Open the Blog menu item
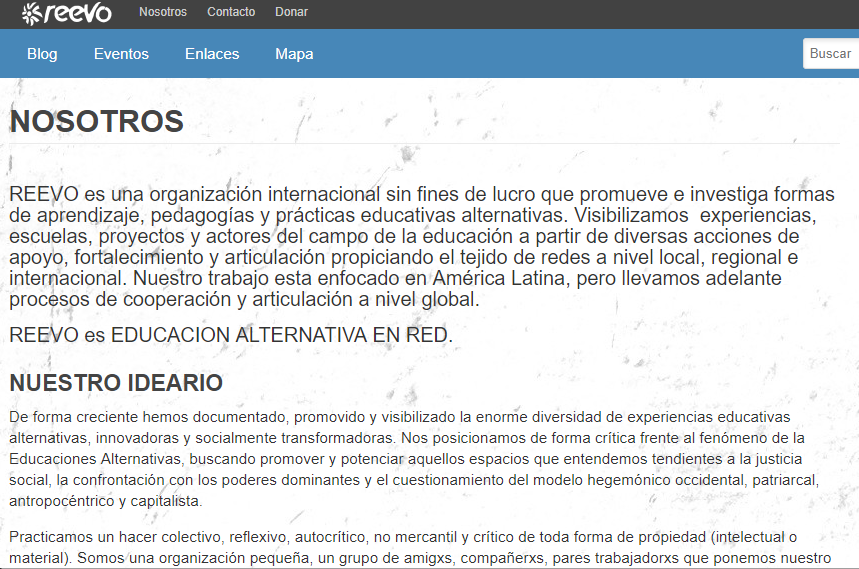This screenshot has width=859, height=569. point(42,54)
